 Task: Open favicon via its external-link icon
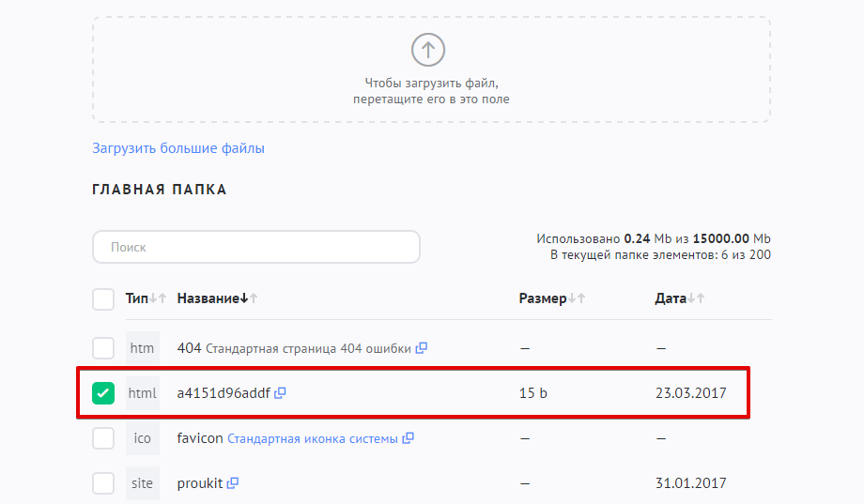pos(409,438)
